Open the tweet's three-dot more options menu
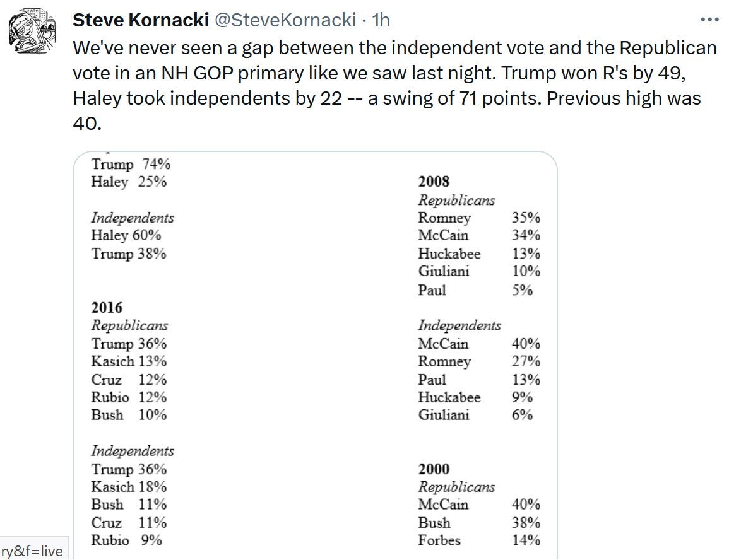Image resolution: width=741 pixels, height=560 pixels. pyautogui.click(x=709, y=20)
